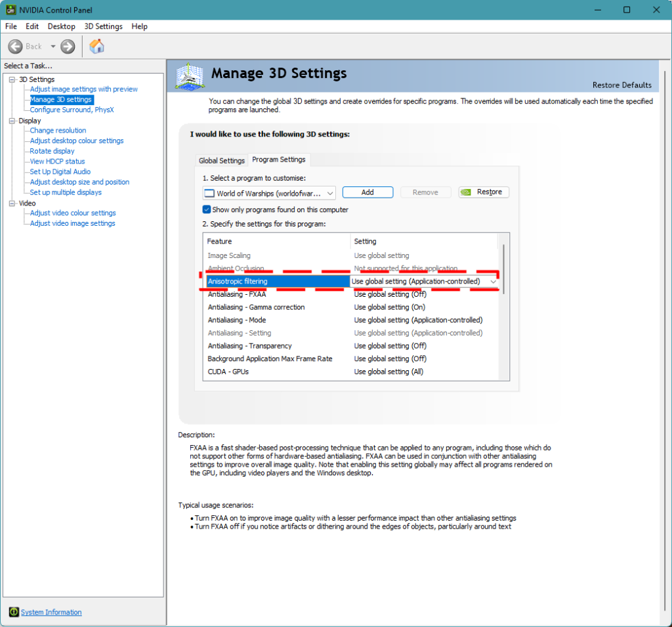Open Set Up Digital Audio task
Image resolution: width=672 pixels, height=627 pixels.
[60, 171]
